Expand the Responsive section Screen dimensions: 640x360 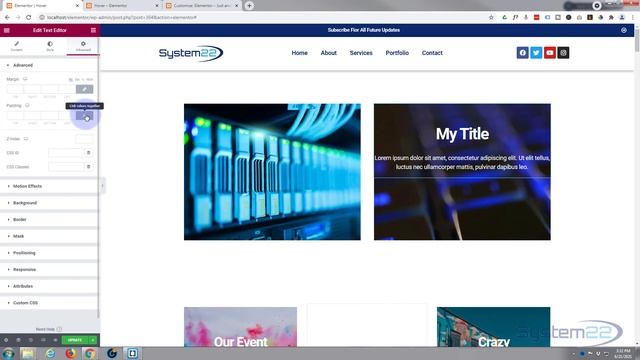pos(49,270)
